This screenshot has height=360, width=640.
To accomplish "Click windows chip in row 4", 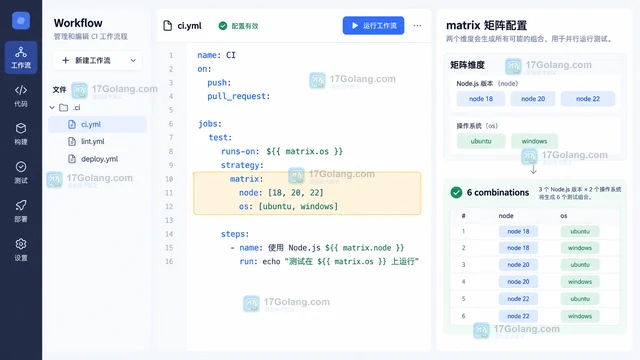I will coord(580,282).
